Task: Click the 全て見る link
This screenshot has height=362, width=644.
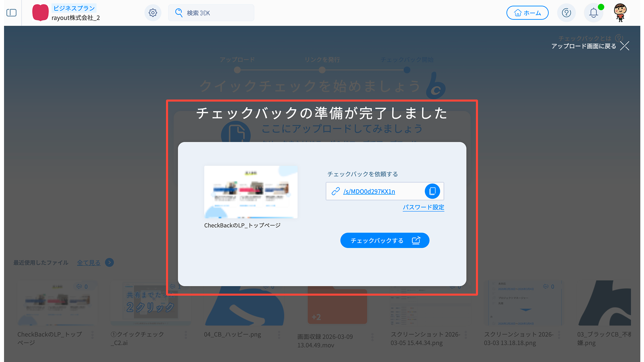Action: coord(89,262)
